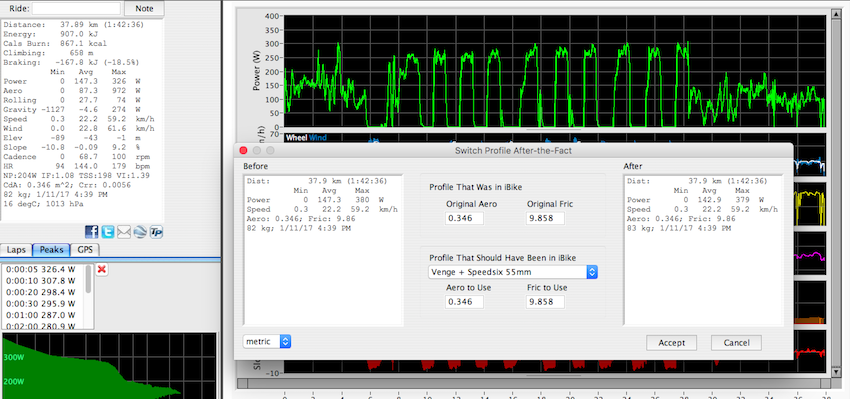Upload to TrainingPeaks TP icon
The width and height of the screenshot is (850, 399).
156,233
